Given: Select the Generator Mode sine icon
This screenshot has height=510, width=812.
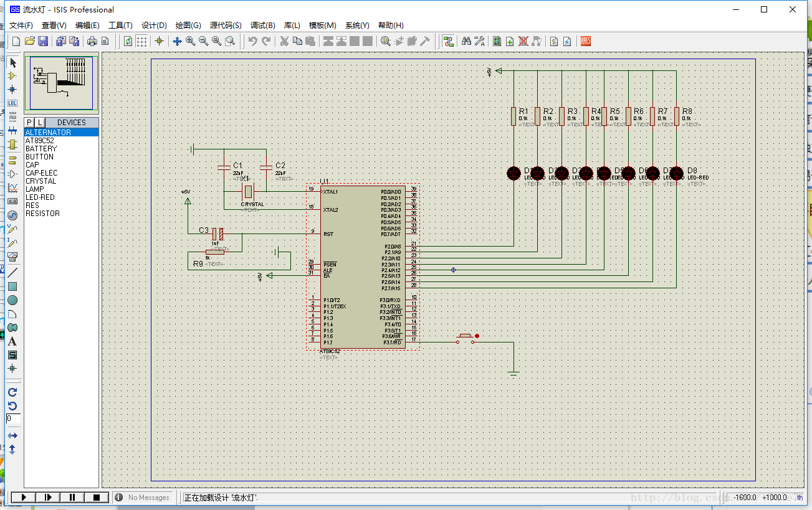Looking at the screenshot, I should click(x=12, y=215).
